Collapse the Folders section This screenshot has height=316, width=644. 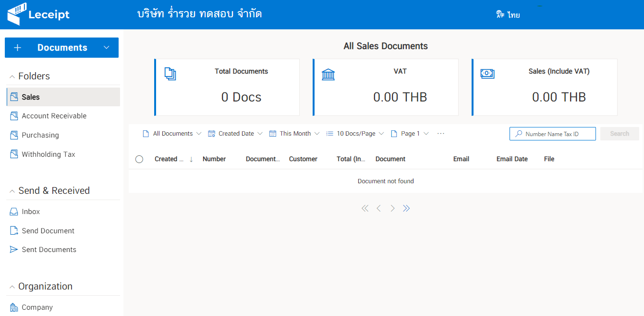[x=12, y=76]
